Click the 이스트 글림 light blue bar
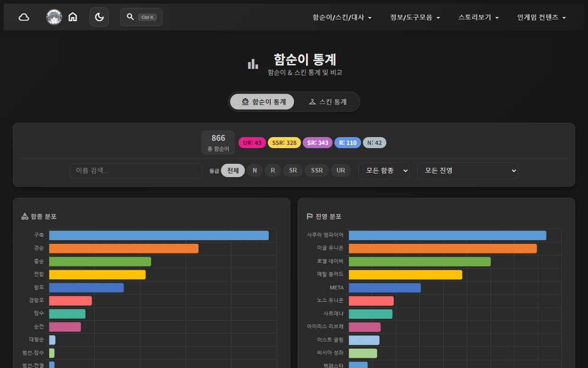Viewport: 588px width, 368px height. click(x=364, y=340)
